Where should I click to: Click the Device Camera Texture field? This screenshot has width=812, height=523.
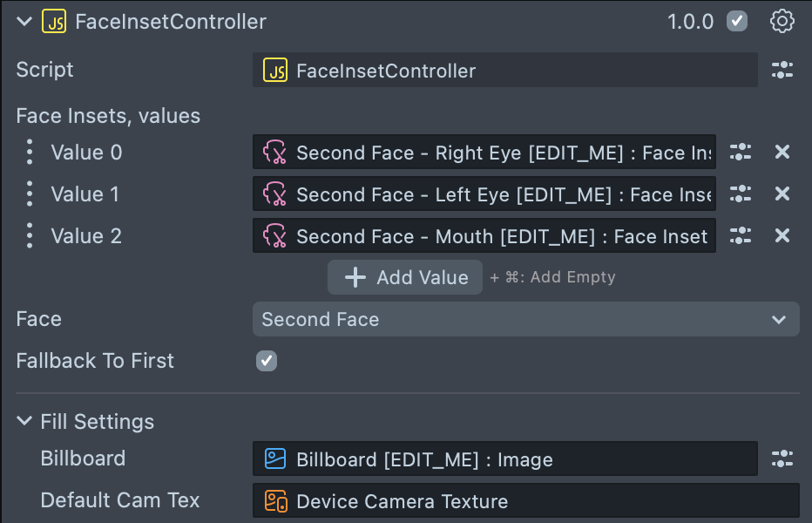pos(525,501)
